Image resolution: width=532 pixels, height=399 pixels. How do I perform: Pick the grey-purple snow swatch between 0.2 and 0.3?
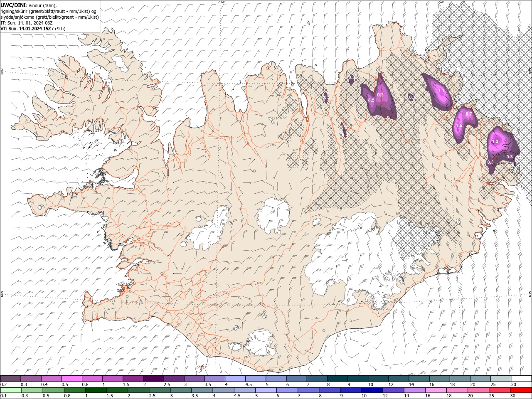pos(10,379)
